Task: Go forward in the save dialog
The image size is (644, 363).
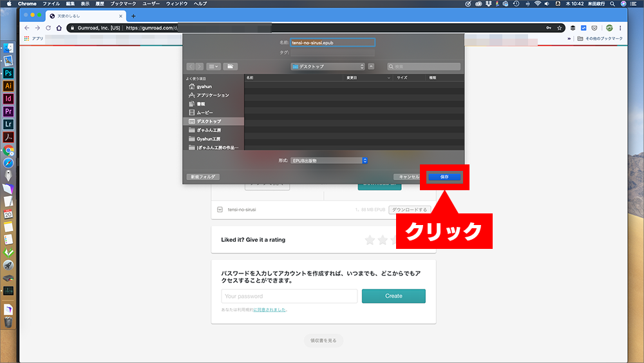Action: 200,66
